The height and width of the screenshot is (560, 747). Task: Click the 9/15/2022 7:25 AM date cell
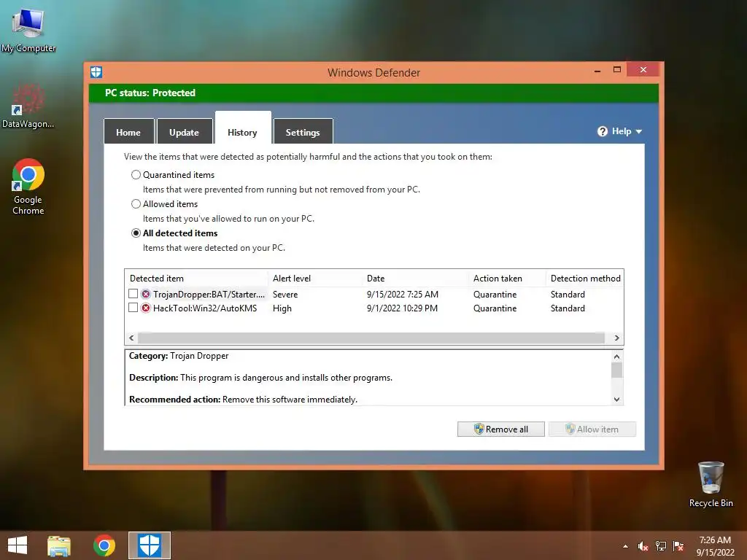click(x=403, y=295)
